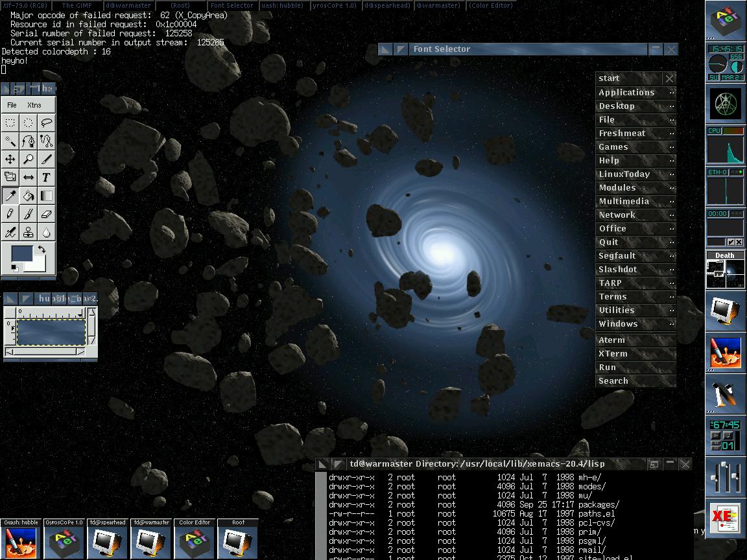Select the Fuzzy Select magic wand tool
Viewport: 747px width, 560px height.
(x=10, y=141)
